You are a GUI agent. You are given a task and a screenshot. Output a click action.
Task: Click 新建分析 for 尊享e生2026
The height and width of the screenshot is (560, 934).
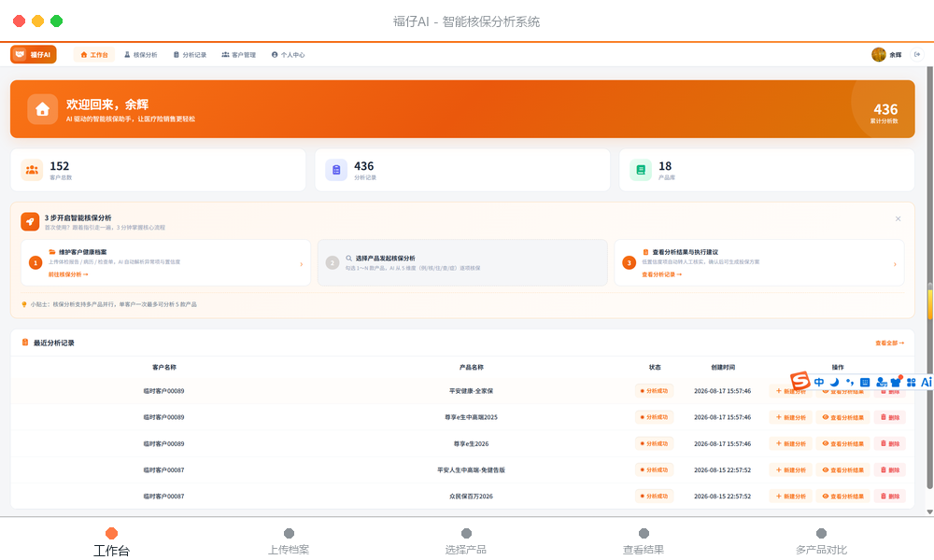[790, 443]
